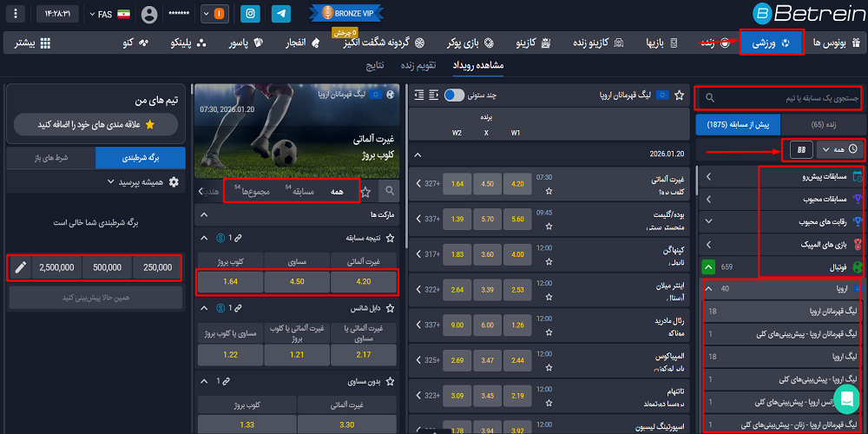Click the betslip settings gear icon

(x=174, y=182)
